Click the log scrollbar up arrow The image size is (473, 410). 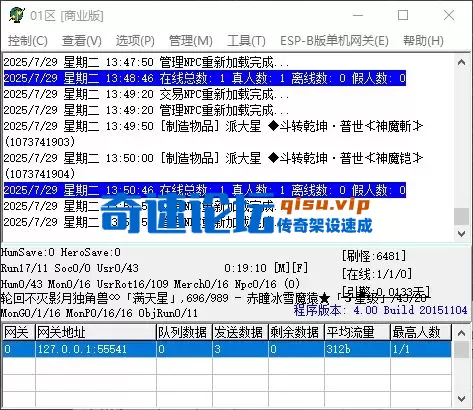[462, 62]
